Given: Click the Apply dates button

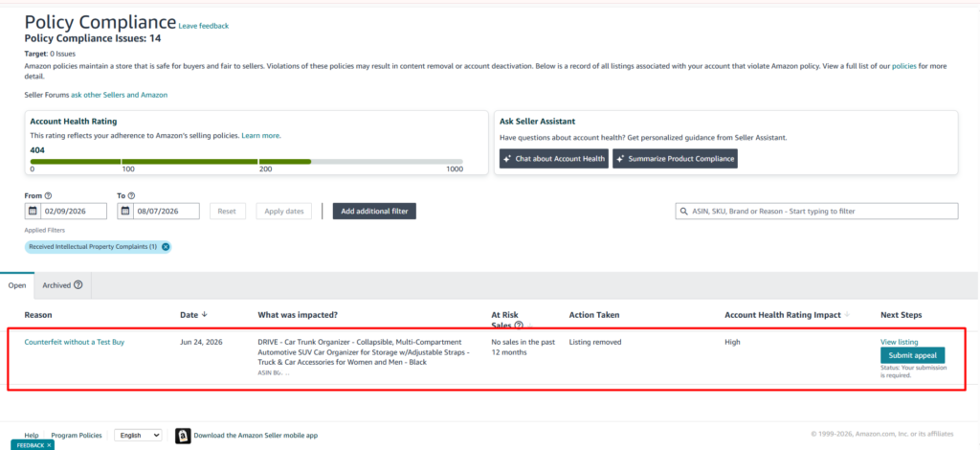Looking at the screenshot, I should tap(284, 212).
